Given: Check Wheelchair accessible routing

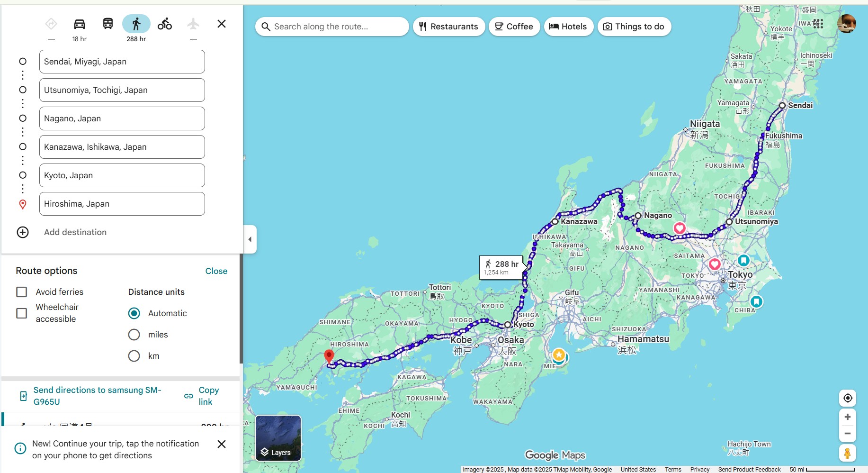Looking at the screenshot, I should pos(21,313).
